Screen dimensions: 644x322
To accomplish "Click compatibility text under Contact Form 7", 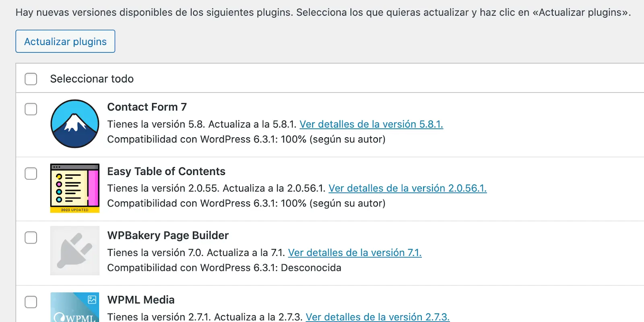I will [246, 139].
